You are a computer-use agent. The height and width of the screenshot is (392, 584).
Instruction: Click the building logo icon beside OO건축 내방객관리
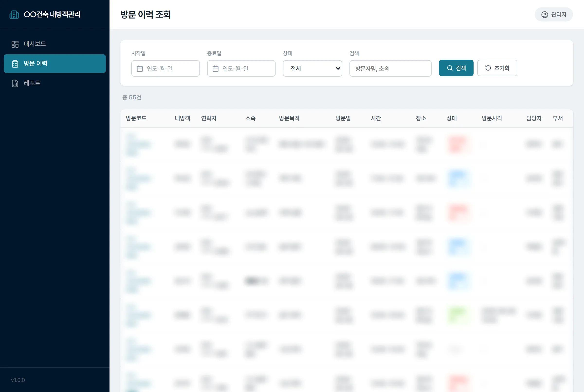(x=14, y=15)
